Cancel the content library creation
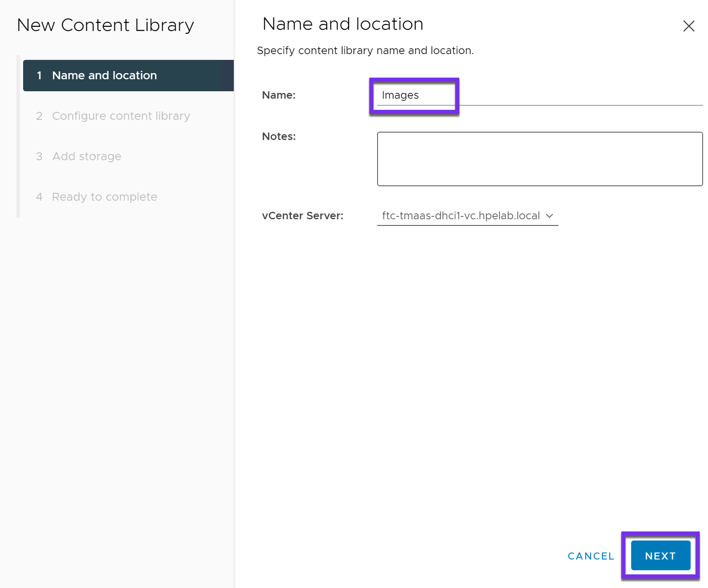Image resolution: width=708 pixels, height=588 pixels. click(591, 556)
